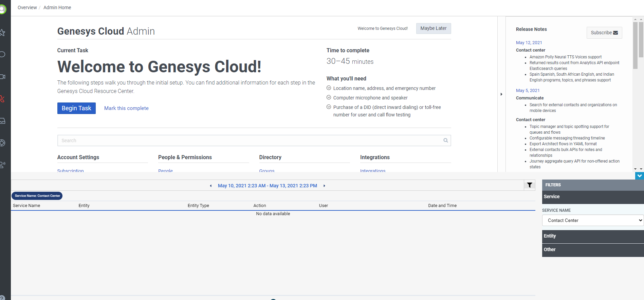Viewport: 644px width, 300px height.
Task: Subscribe to Release Notes
Action: coord(604,33)
